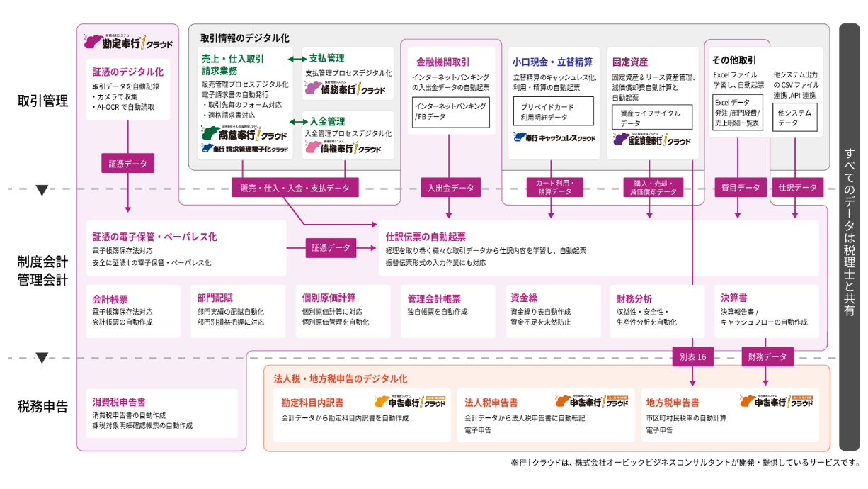Click the 課税対象明細確認帳票の自動作成 text
868x489 pixels.
point(142,426)
